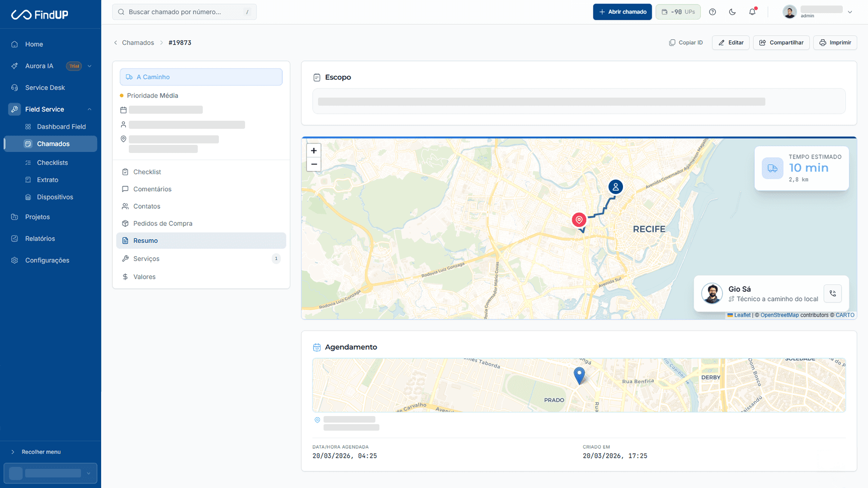The height and width of the screenshot is (488, 868).
Task: Click the -90 UPs balance badge
Action: click(x=678, y=12)
